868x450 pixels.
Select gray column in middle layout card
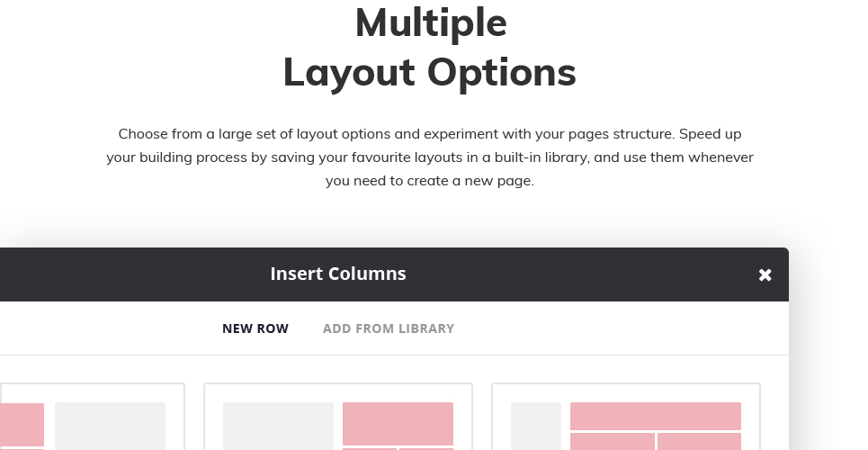pos(279,427)
